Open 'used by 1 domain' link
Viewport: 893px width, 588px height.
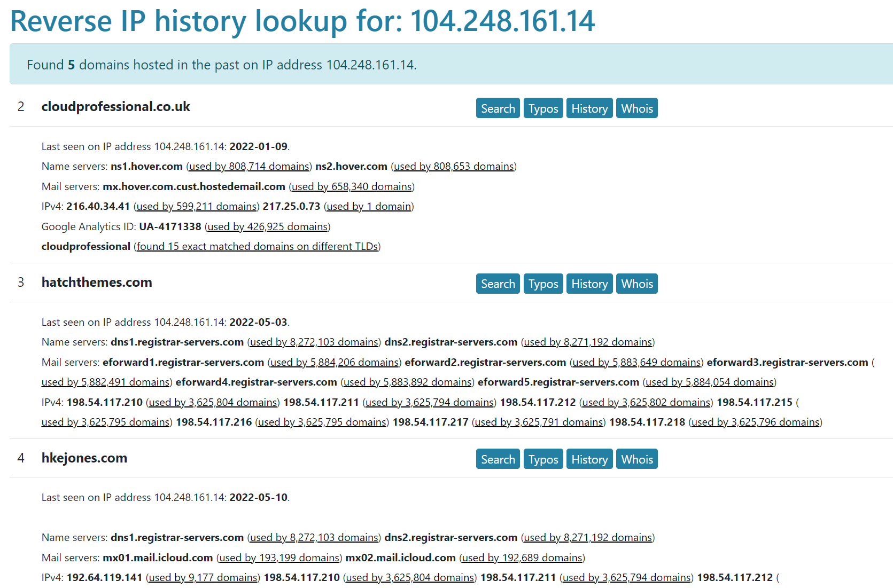(x=369, y=206)
